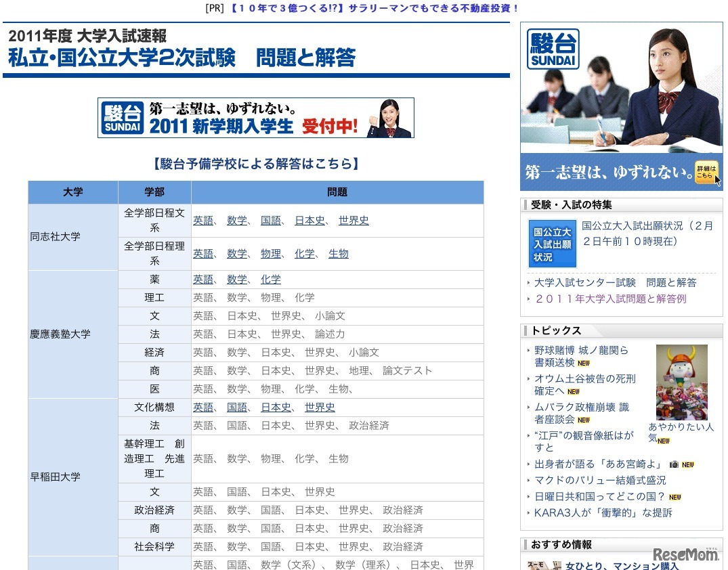728x570 pixels.
Task: Open the ムバラク政権崩壊 識者座談会 topic
Action: tap(581, 413)
